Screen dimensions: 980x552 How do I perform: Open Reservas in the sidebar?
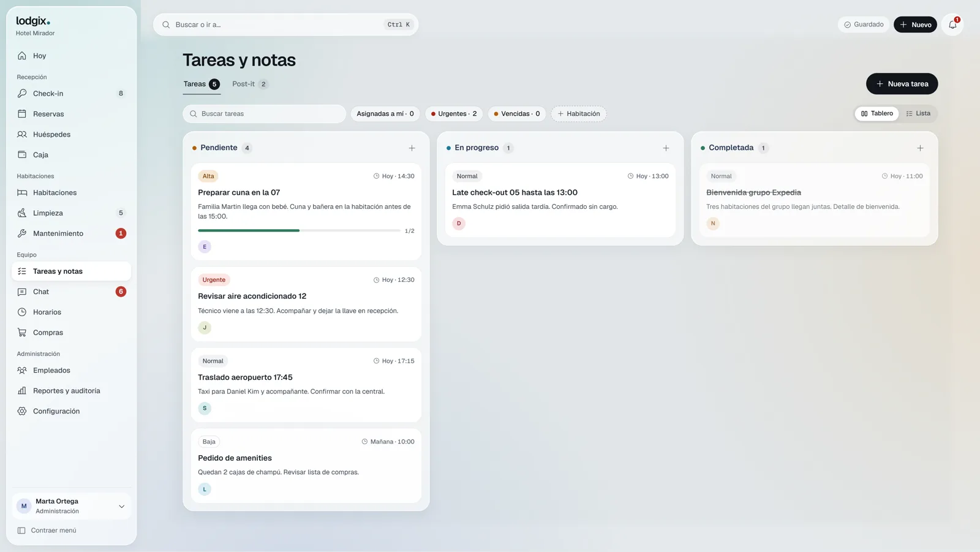click(x=71, y=114)
